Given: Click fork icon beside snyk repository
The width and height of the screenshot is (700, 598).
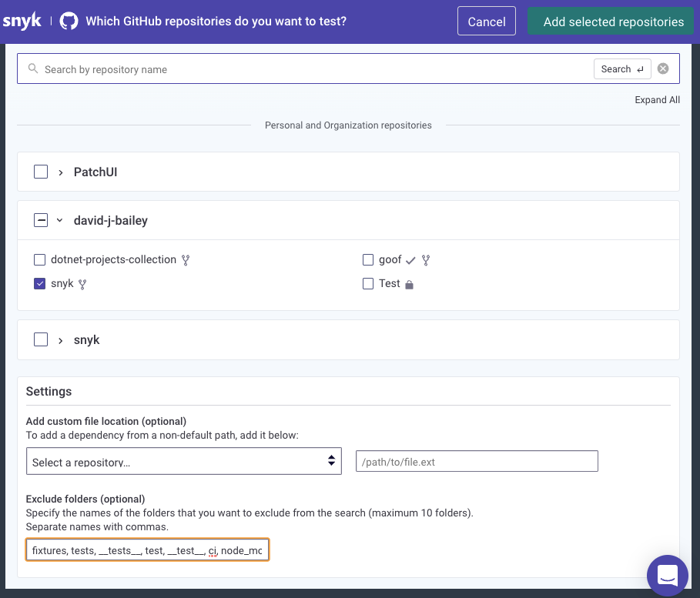Looking at the screenshot, I should (x=82, y=284).
